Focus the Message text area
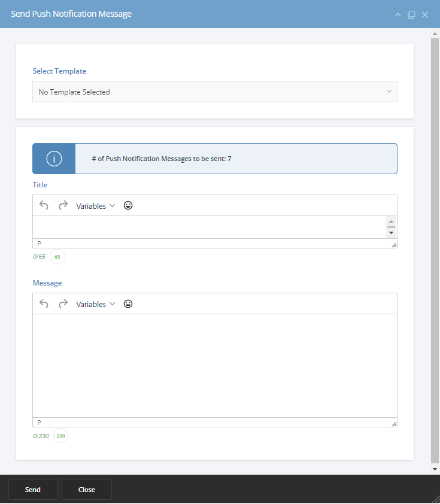The height and width of the screenshot is (504, 440). pos(215,366)
